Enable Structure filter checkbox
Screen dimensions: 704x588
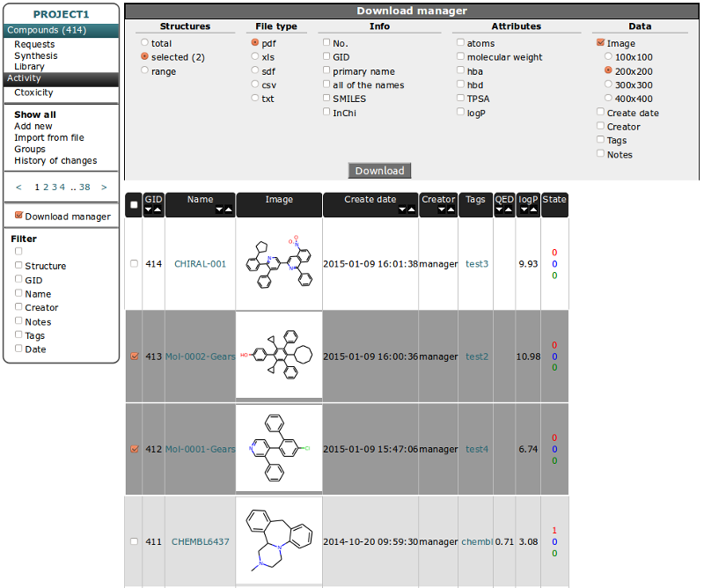pyautogui.click(x=18, y=265)
